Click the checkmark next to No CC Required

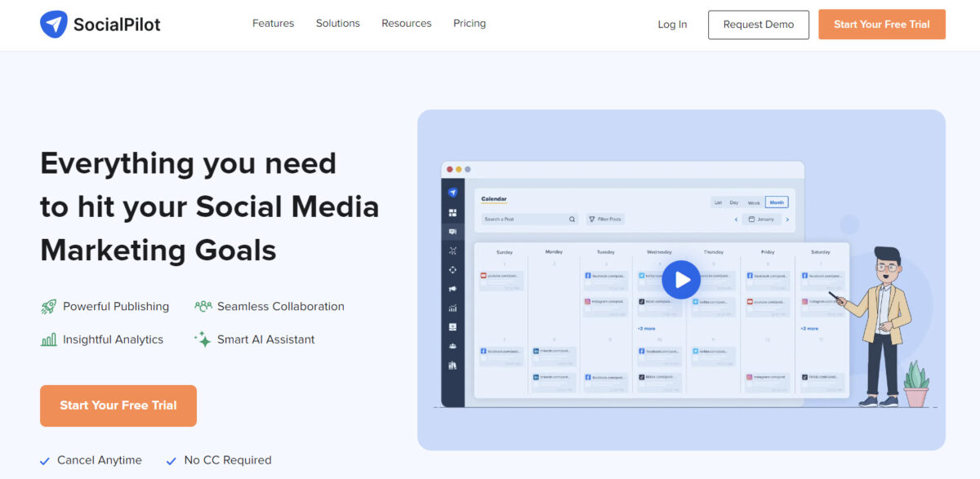[171, 461]
